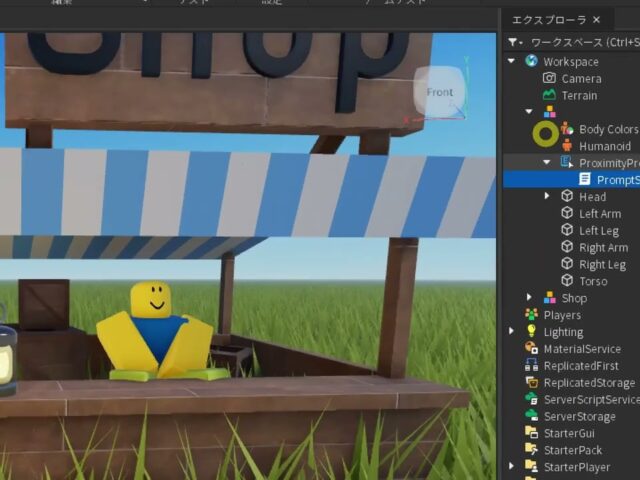
Task: Click the Front face of view cube
Action: tap(440, 91)
